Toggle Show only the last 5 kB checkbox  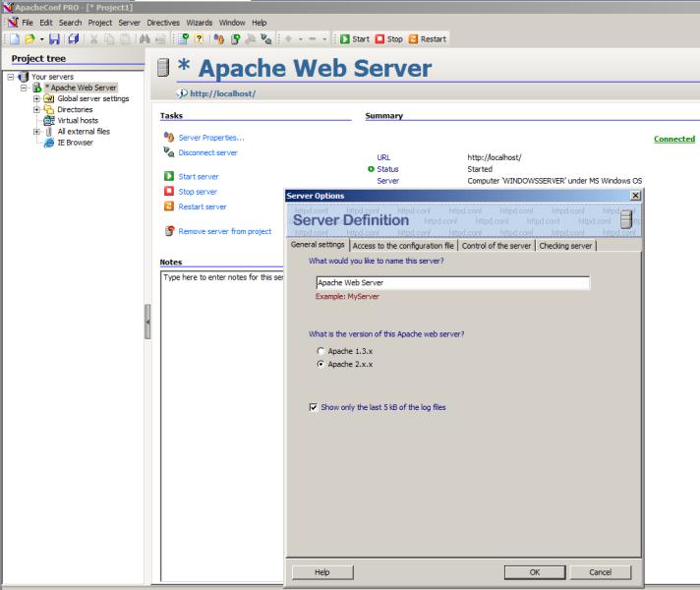313,407
